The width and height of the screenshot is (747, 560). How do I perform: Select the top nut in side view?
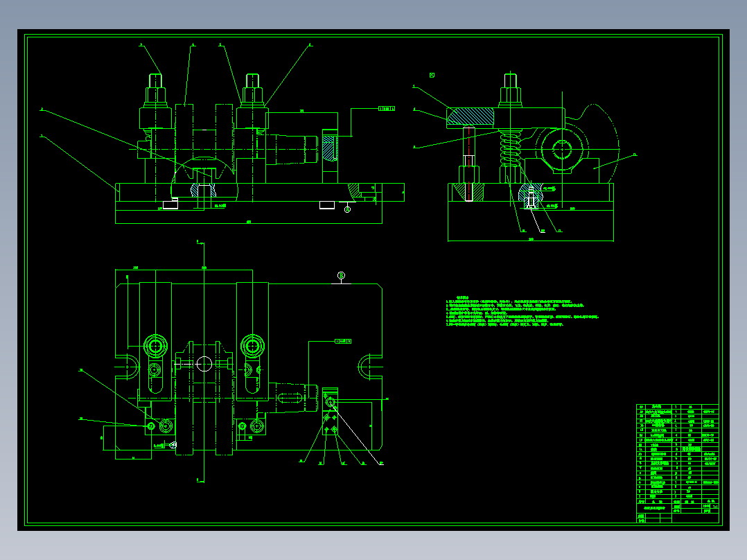pos(510,96)
